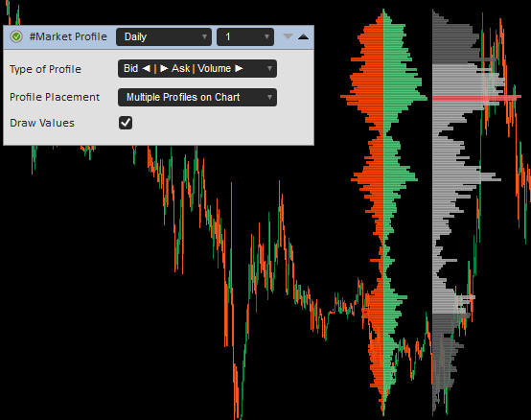Viewport: 531px width, 420px height.
Task: Open the Bid Ask Volume profile type dropdown
Action: click(x=197, y=69)
